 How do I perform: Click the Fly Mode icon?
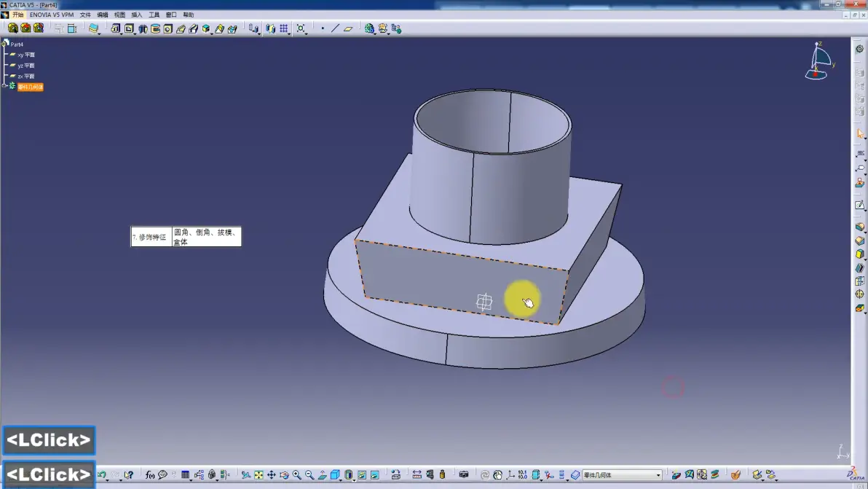coord(246,474)
